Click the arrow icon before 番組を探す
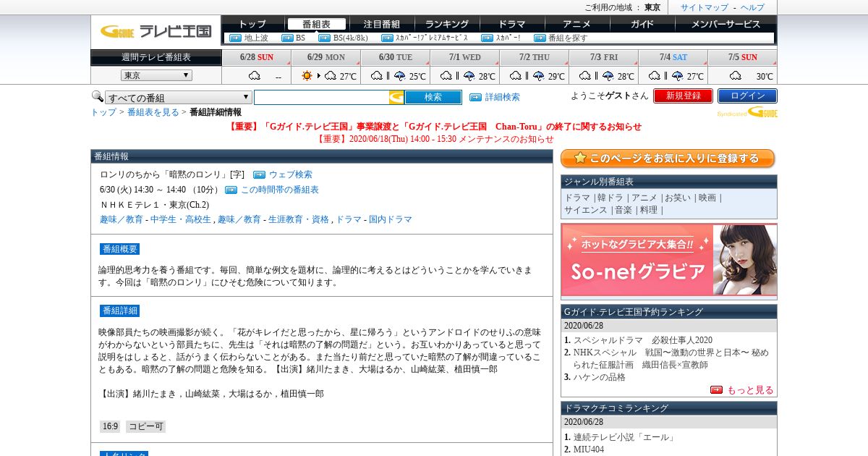The width and height of the screenshot is (868, 456). [540, 38]
